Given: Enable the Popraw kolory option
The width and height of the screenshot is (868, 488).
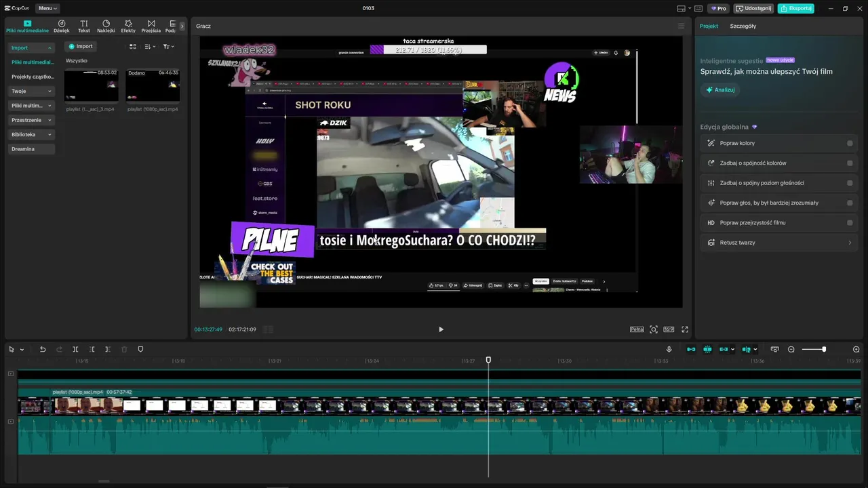Looking at the screenshot, I should (850, 143).
